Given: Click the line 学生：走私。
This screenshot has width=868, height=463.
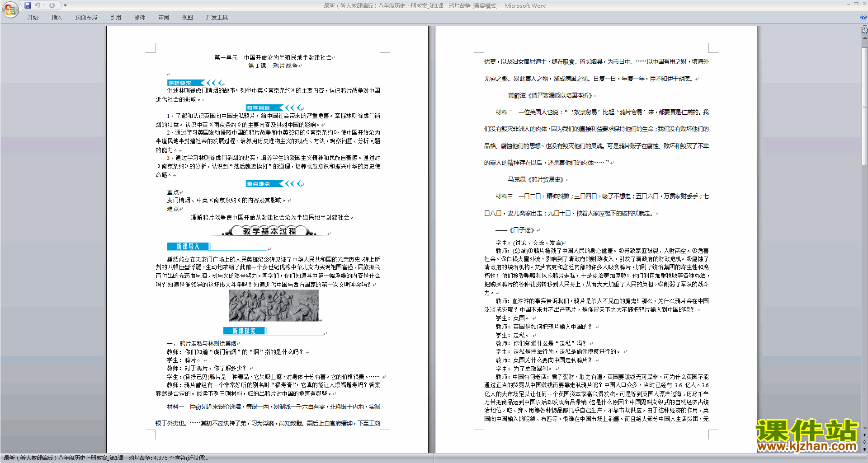Looking at the screenshot, I should pos(513,335).
